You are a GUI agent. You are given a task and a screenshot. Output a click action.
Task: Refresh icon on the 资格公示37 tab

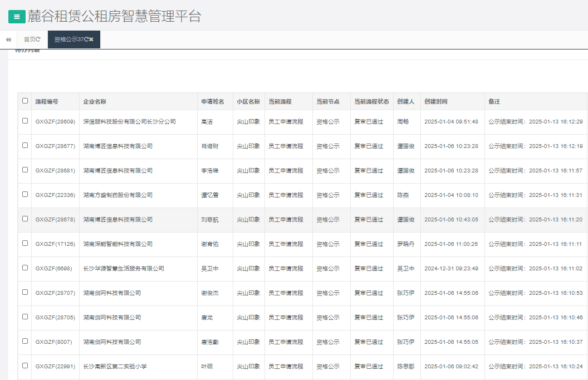[x=86, y=40]
